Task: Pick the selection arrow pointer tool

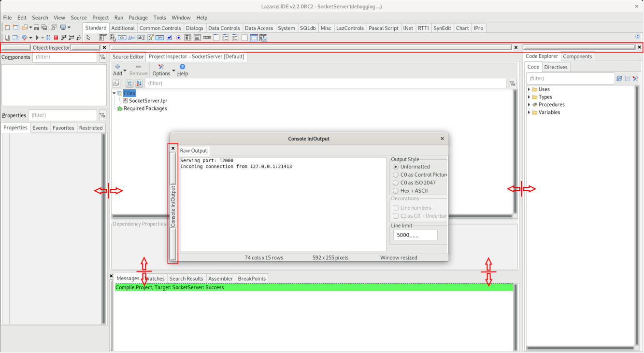Action: click(88, 38)
